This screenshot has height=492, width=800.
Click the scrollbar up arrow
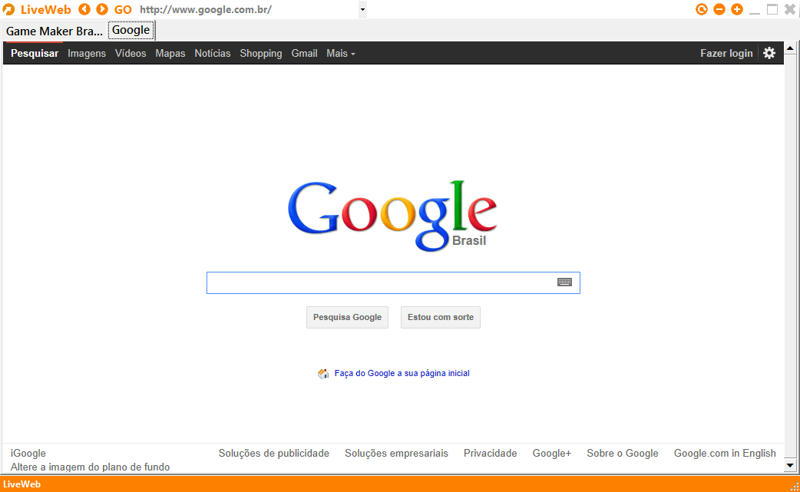[790, 48]
